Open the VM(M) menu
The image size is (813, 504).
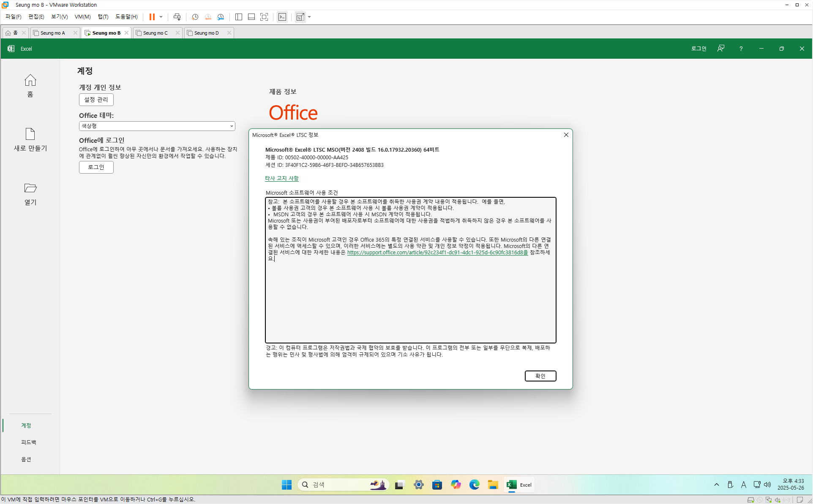(x=82, y=17)
